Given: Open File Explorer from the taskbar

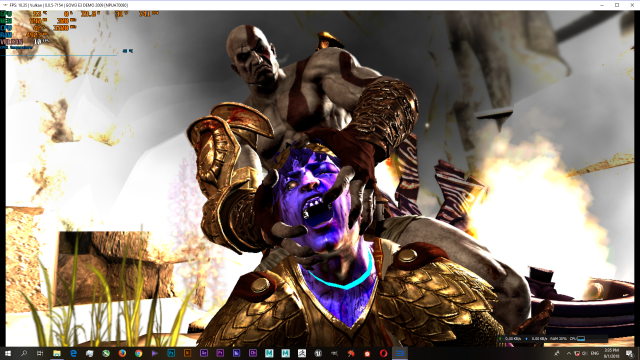Looking at the screenshot, I should click(x=57, y=353).
